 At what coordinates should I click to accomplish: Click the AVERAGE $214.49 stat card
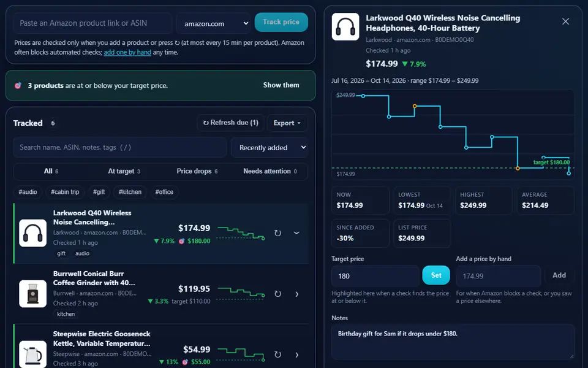(546, 201)
